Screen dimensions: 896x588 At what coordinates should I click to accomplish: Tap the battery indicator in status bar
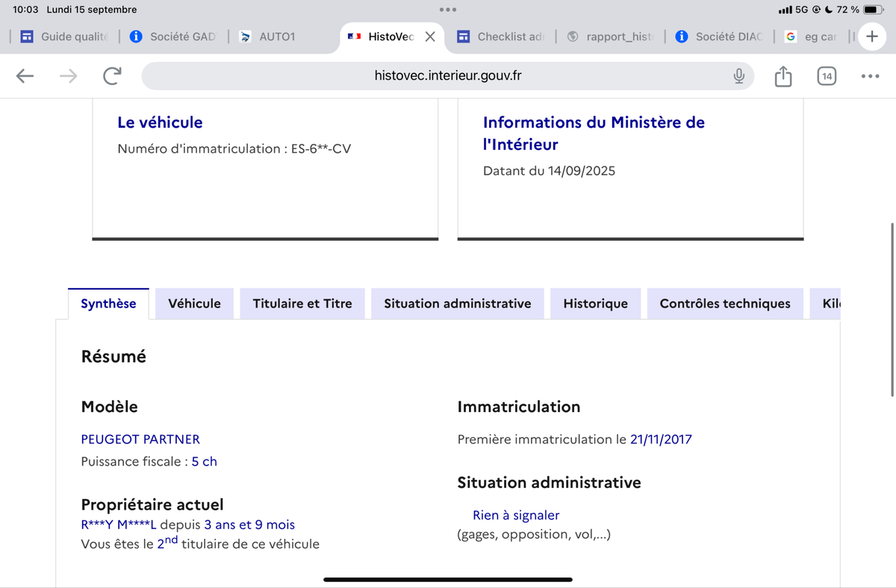(x=874, y=10)
